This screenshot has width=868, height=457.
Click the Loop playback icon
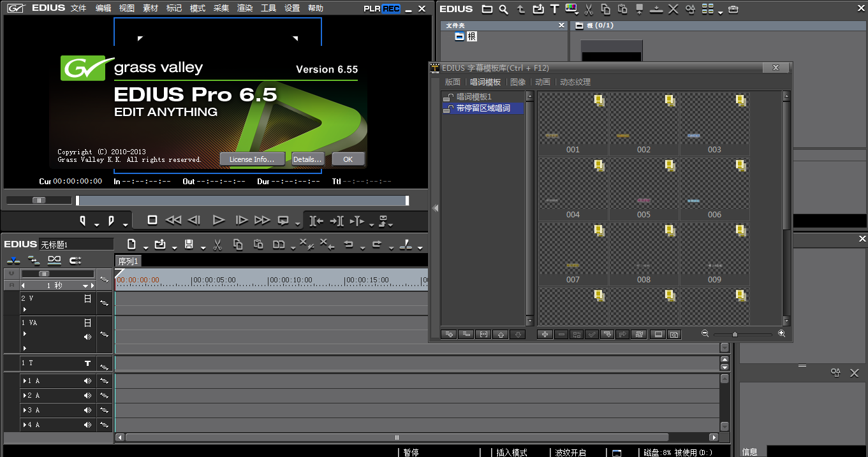tap(283, 221)
